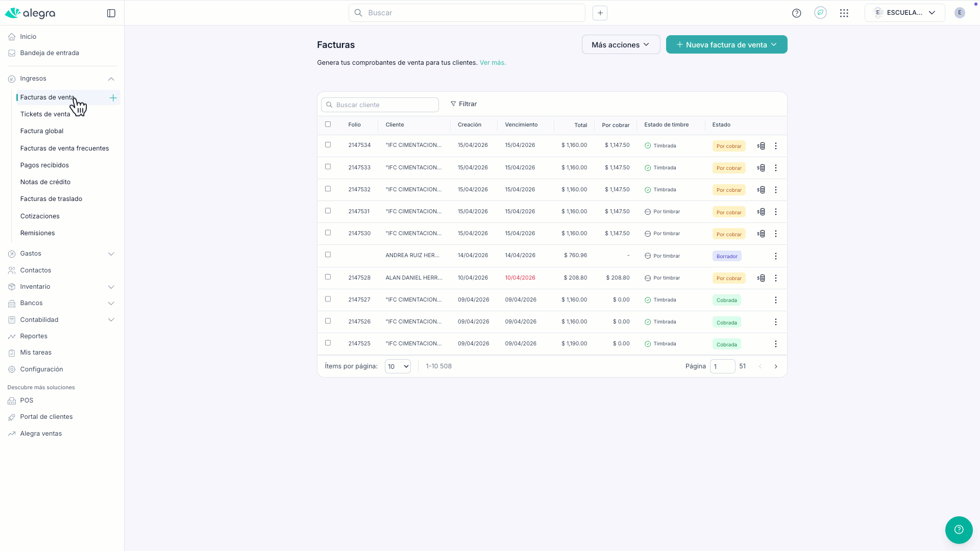
Task: Click the plus icon next to Facturas de venta
Action: 113,98
